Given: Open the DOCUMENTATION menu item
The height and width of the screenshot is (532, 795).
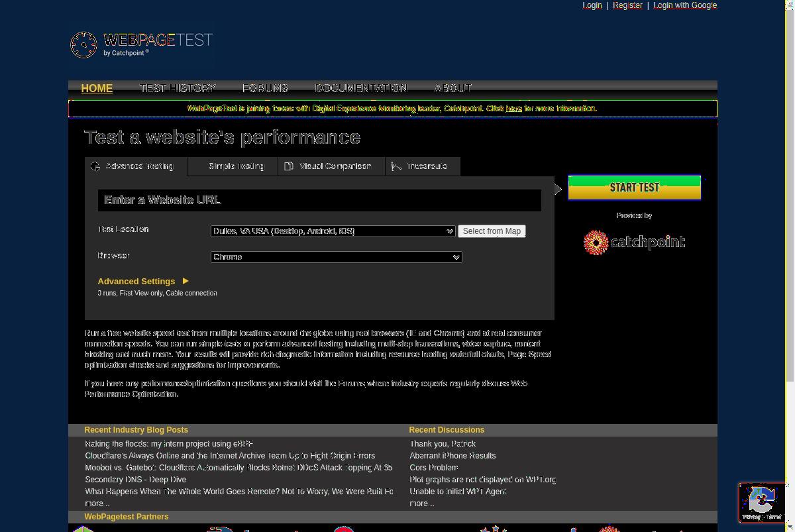Looking at the screenshot, I should pos(361,88).
